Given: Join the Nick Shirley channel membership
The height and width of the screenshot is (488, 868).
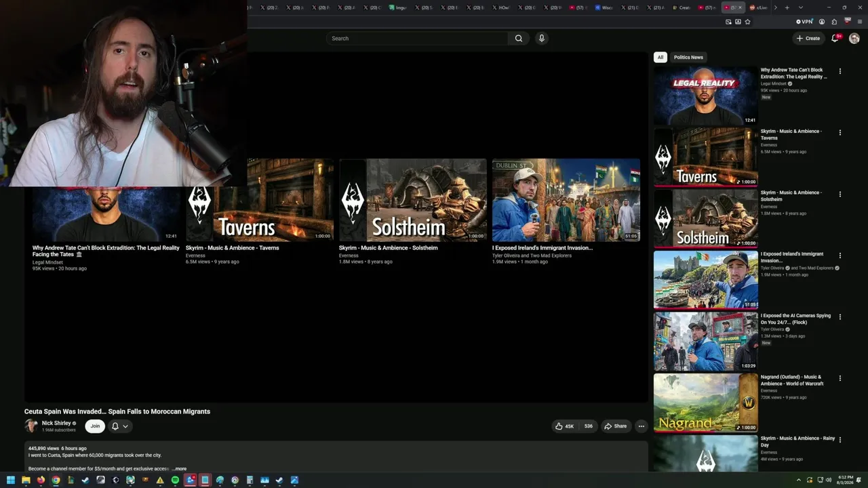Looking at the screenshot, I should pos(95,426).
